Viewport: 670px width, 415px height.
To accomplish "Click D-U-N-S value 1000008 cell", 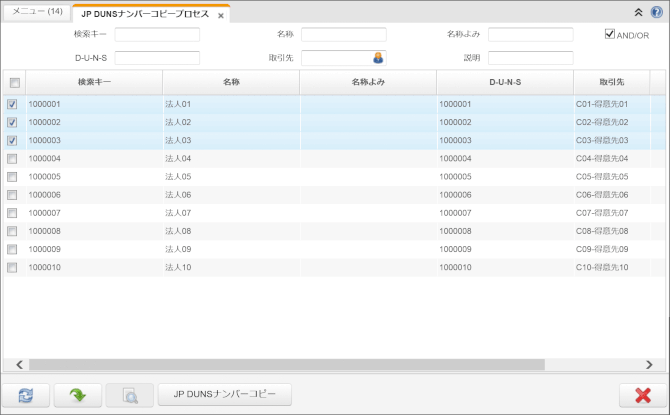I will 505,231.
